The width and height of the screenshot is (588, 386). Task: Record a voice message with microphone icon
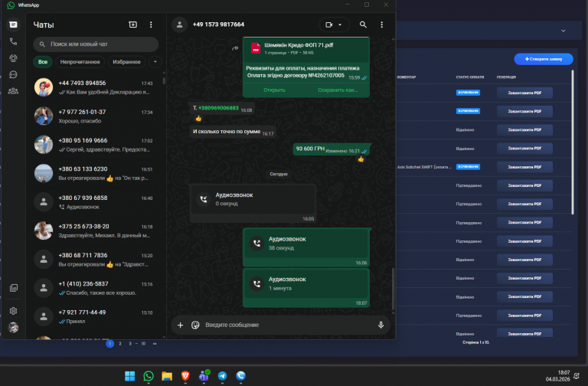(x=381, y=325)
